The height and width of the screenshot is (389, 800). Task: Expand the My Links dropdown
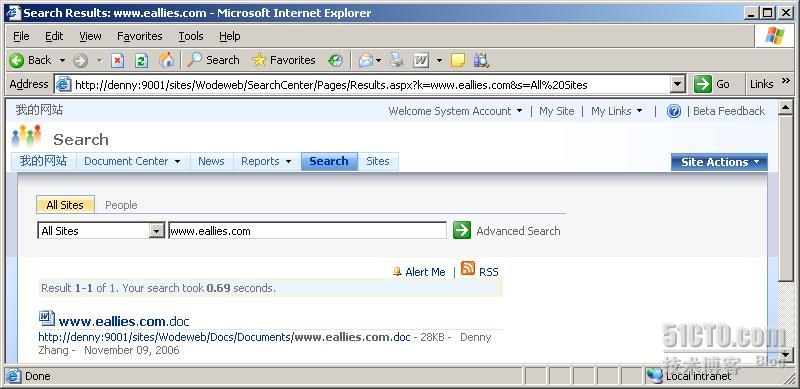pos(639,111)
